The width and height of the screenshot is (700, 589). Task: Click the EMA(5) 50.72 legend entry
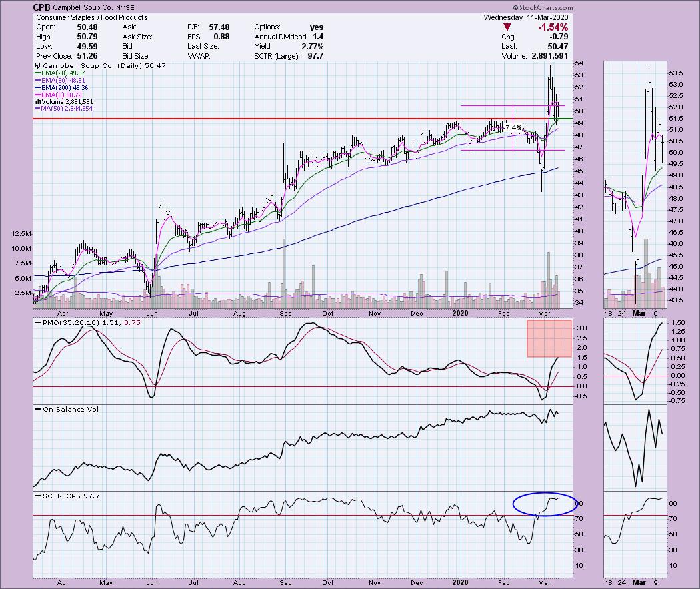pos(58,95)
